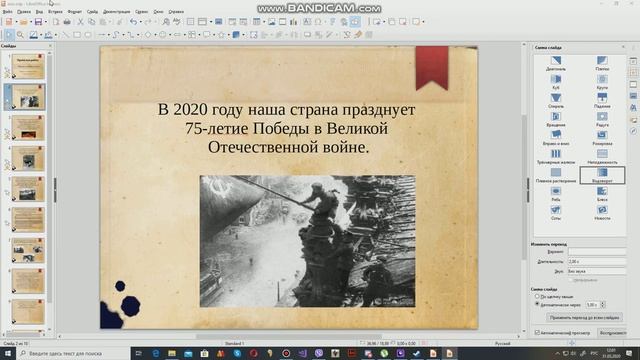
Task: Choose the Куб transition
Action: (x=556, y=82)
